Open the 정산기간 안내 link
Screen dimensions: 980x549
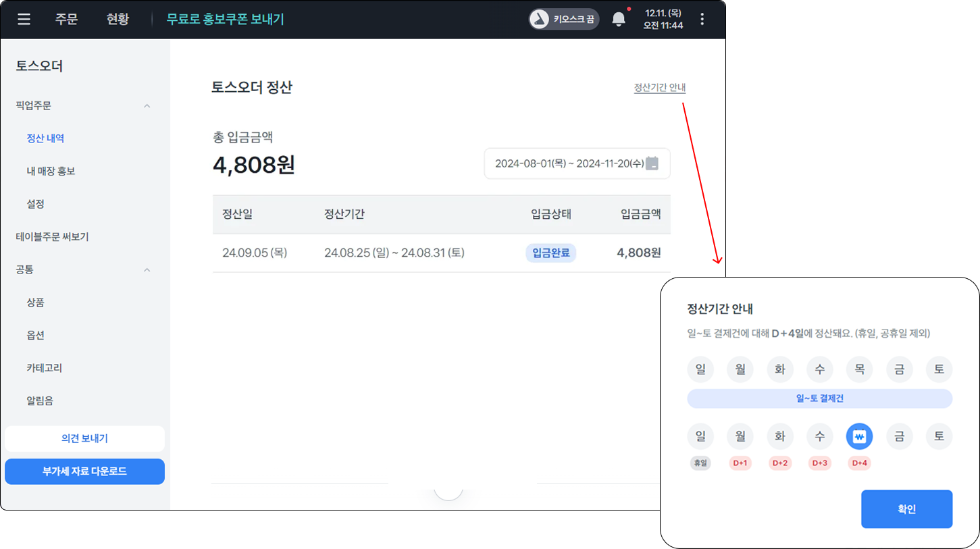pos(660,88)
